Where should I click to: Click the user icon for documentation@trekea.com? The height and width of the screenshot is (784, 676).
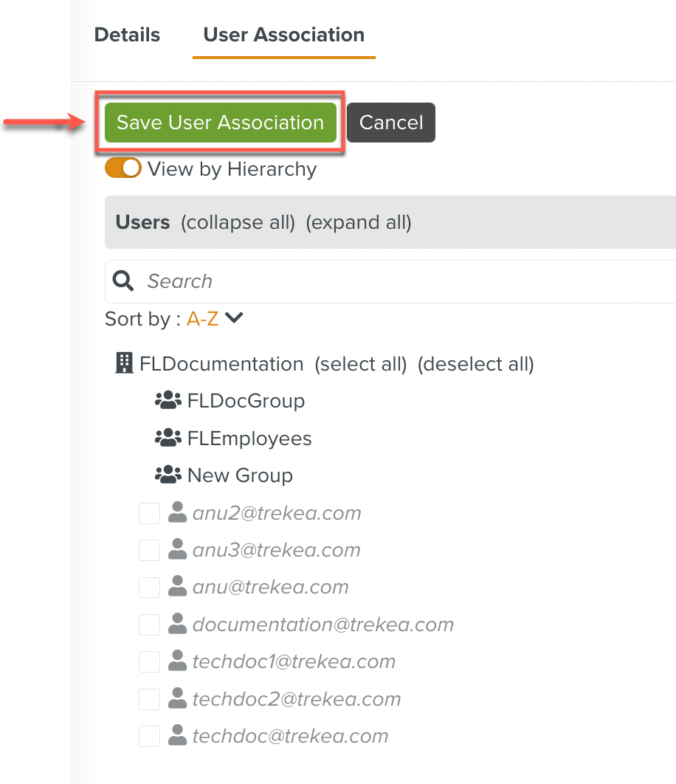(x=177, y=624)
